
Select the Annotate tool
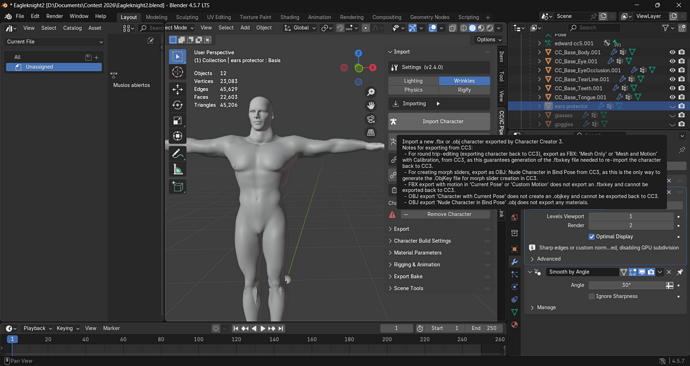click(x=178, y=154)
